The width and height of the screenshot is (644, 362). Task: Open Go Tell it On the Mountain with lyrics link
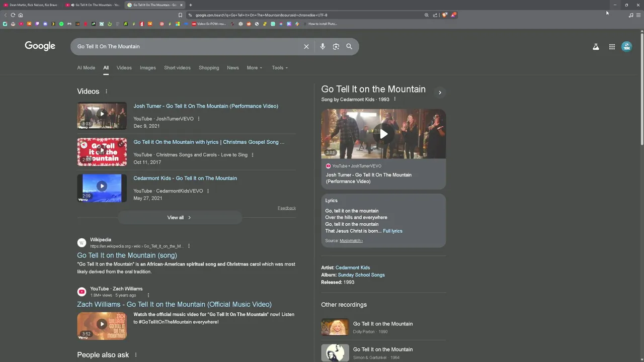coord(209,142)
